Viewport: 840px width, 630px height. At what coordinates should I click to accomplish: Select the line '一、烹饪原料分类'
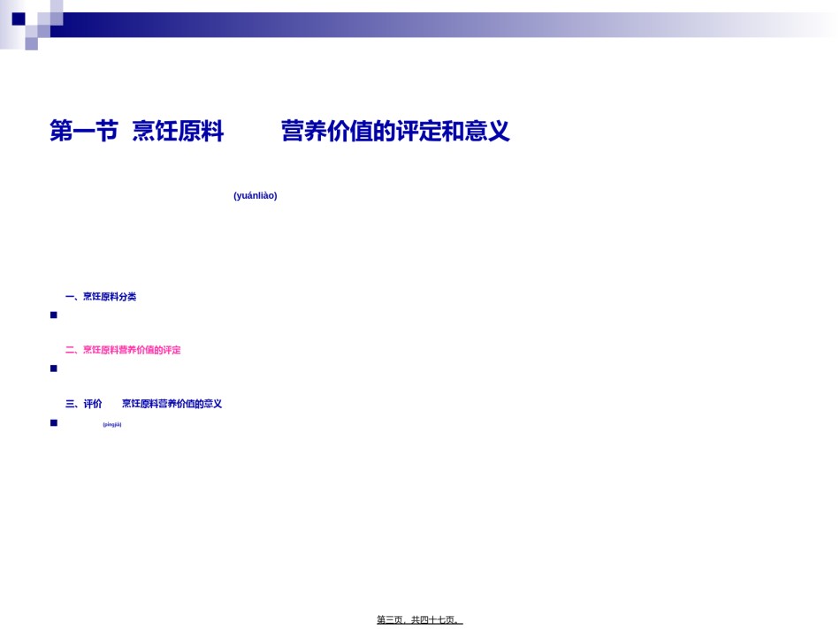pyautogui.click(x=101, y=297)
